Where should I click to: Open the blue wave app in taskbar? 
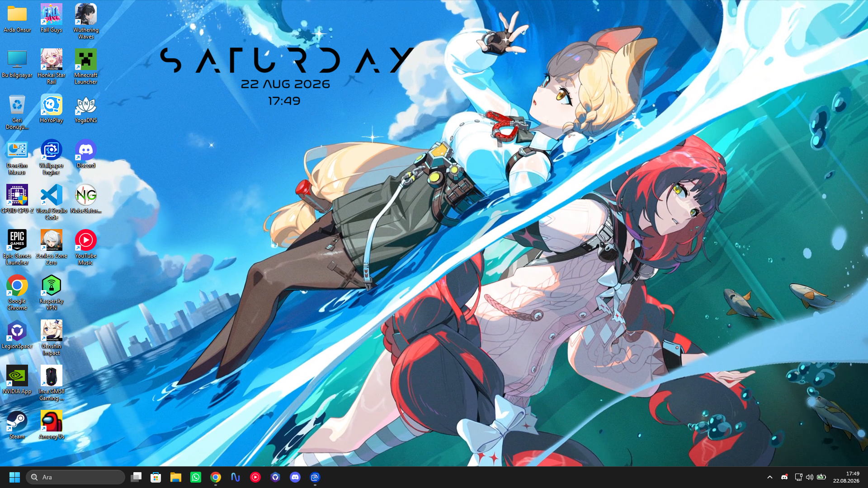236,477
